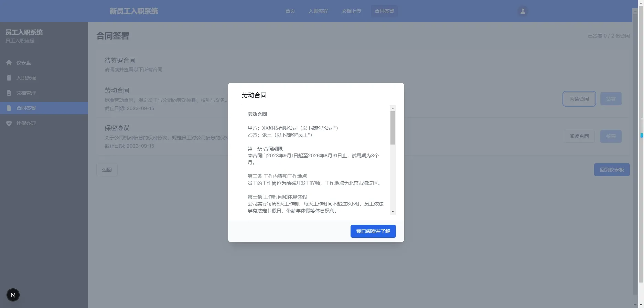Go to 入职流程 in the sidebar

(x=44, y=78)
